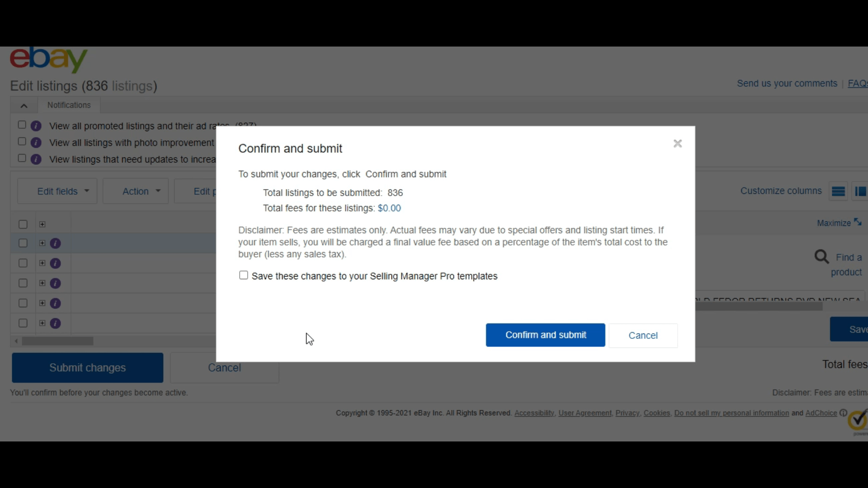Click the left arrow of the horizontal scrollbar
Viewport: 868px width, 488px height.
point(15,341)
